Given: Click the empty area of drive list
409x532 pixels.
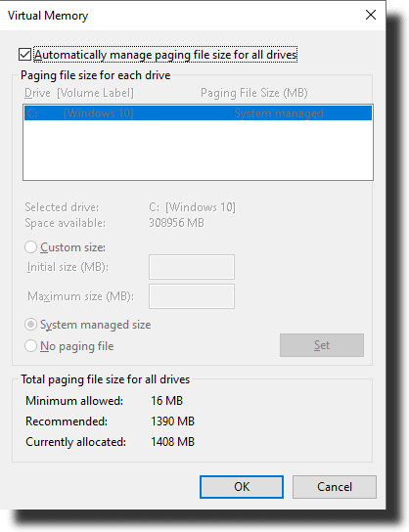Looking at the screenshot, I should [x=199, y=150].
